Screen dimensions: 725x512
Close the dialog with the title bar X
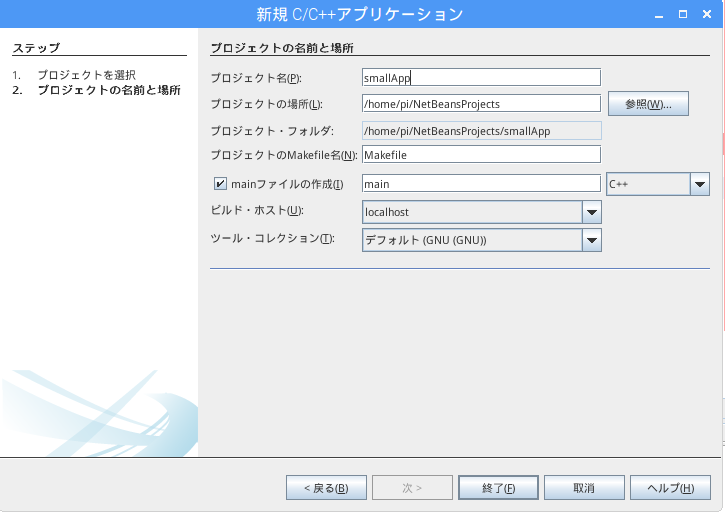[x=709, y=14]
